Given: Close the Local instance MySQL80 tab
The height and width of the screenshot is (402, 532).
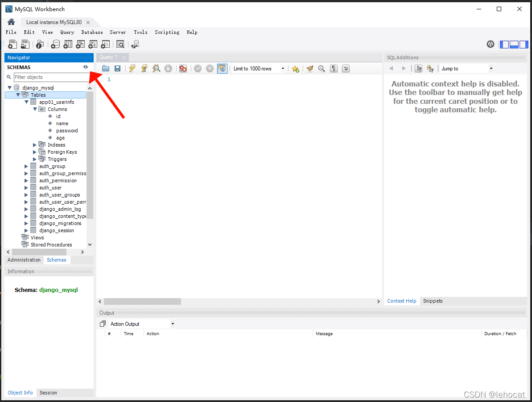Looking at the screenshot, I should point(88,22).
